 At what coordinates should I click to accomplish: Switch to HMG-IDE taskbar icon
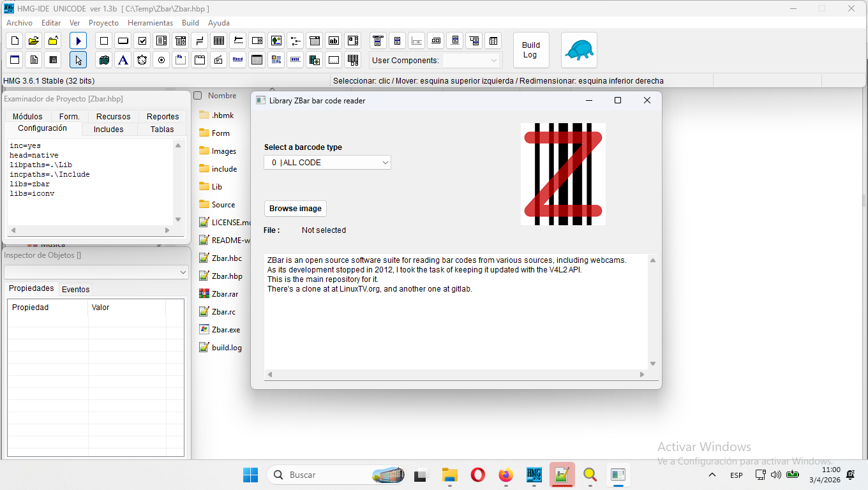click(x=534, y=475)
